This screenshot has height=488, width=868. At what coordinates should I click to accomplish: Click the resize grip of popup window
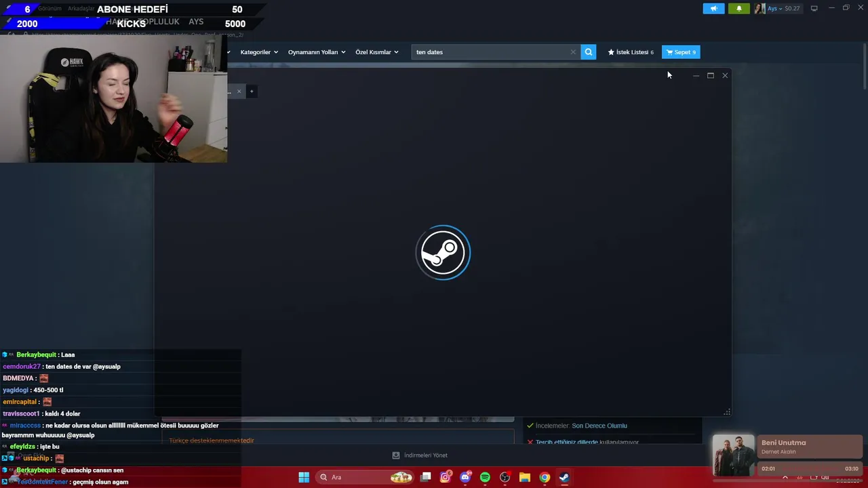[727, 411]
